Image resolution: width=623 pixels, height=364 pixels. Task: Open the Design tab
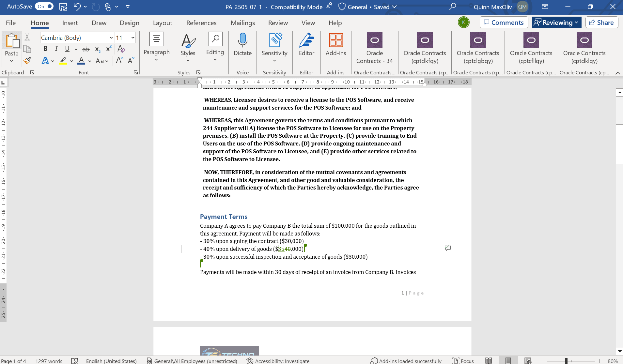[x=129, y=23]
